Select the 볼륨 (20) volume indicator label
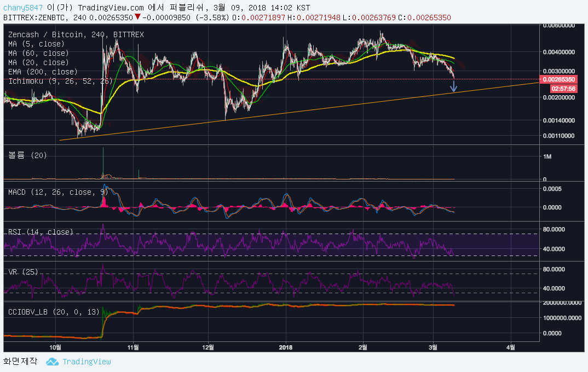588x372 pixels. 27,155
